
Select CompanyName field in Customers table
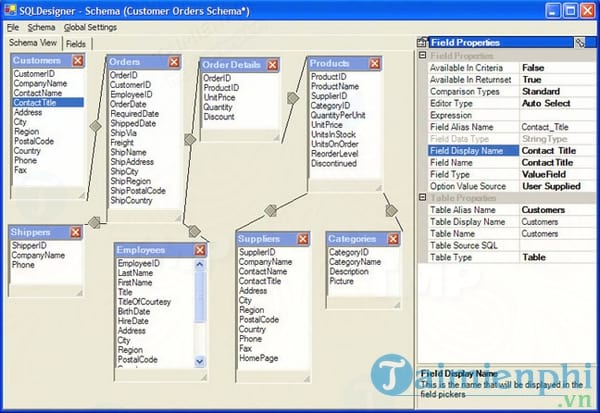click(x=40, y=83)
